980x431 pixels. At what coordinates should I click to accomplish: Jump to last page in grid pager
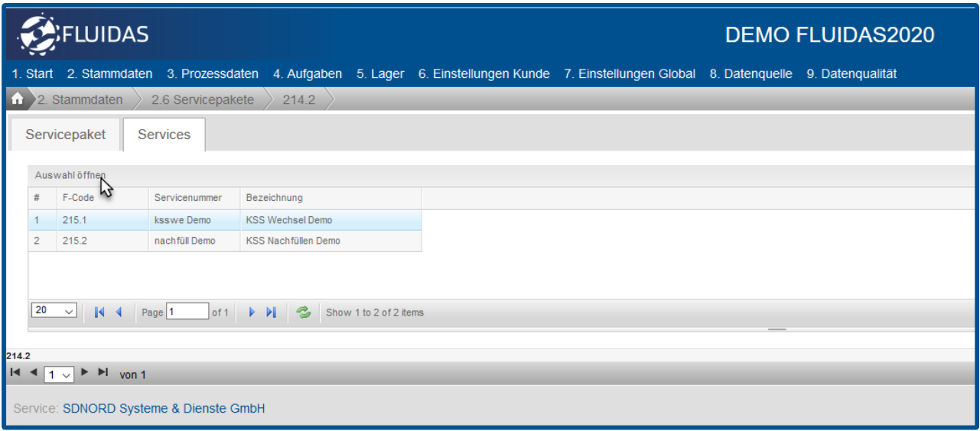[271, 313]
